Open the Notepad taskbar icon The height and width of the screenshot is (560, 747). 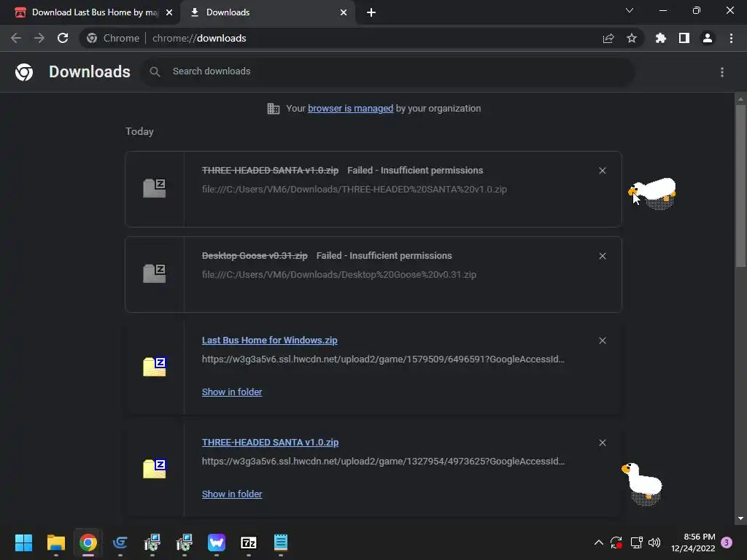[x=281, y=542]
